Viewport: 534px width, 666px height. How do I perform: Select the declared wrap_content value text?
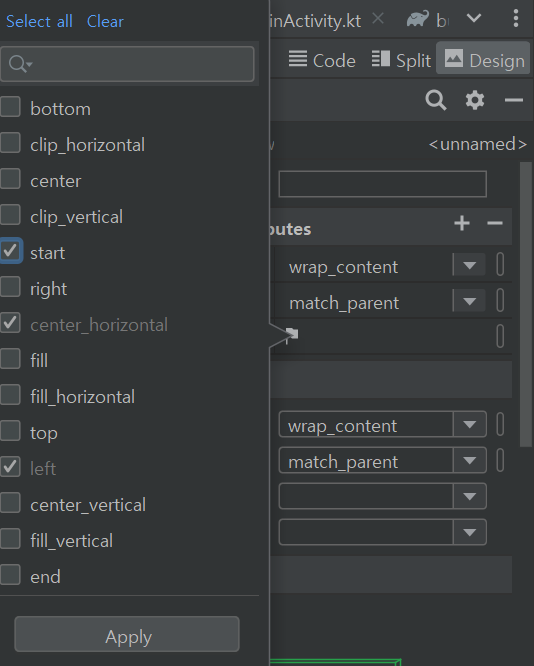343,267
